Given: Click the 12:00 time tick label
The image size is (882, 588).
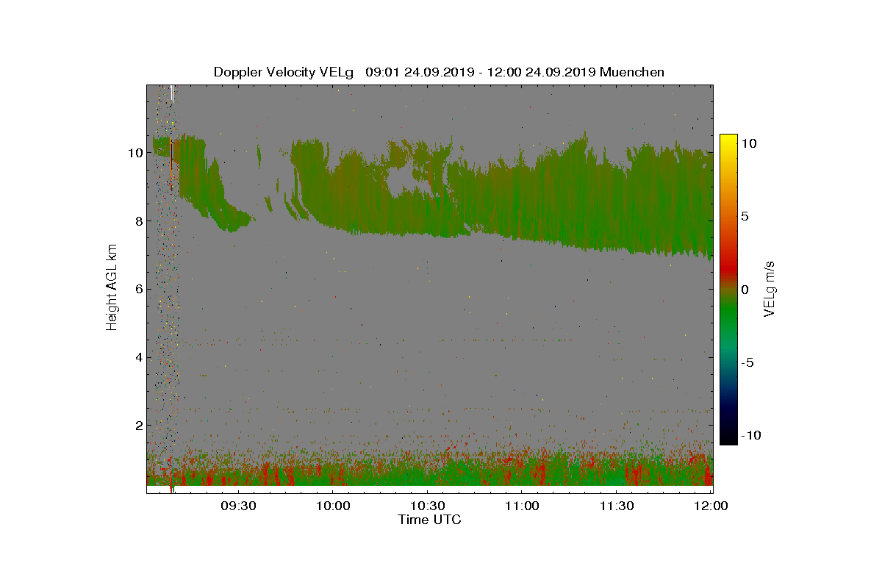Looking at the screenshot, I should 711,506.
